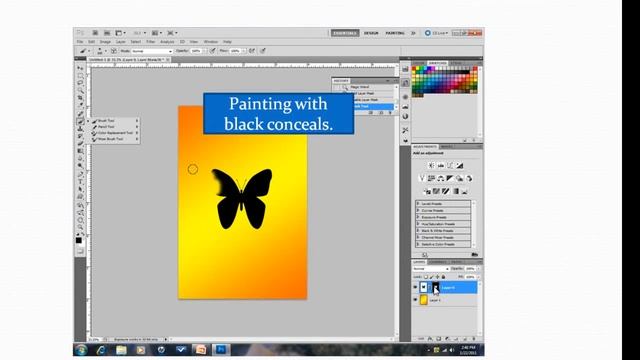
Task: Switch to the Design workspace
Action: pos(371,33)
